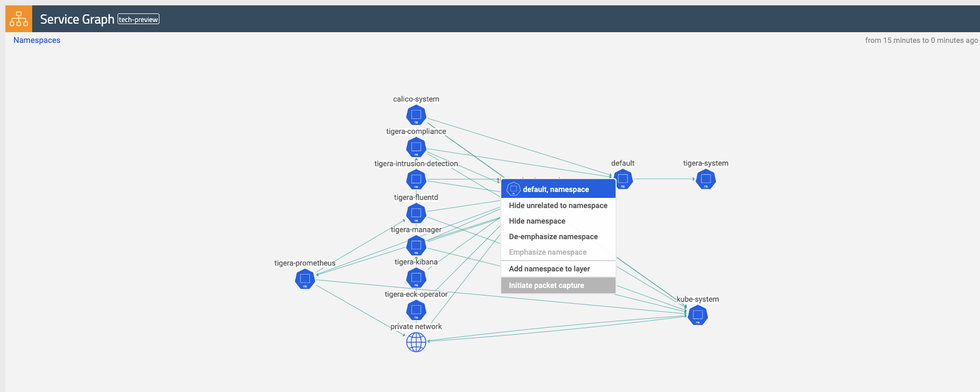This screenshot has height=392, width=980.
Task: Click the tigera-manager label
Action: pyautogui.click(x=416, y=230)
